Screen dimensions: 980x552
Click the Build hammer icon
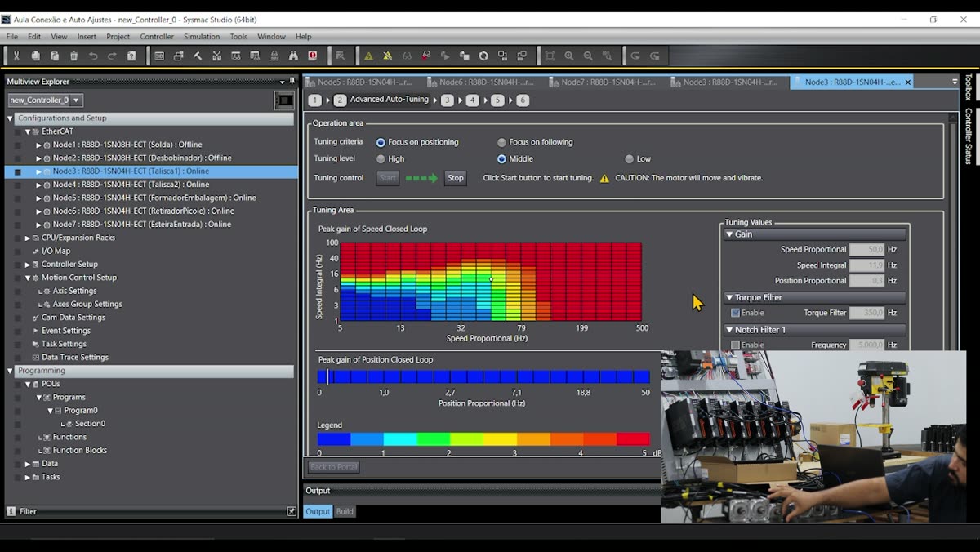click(x=198, y=56)
